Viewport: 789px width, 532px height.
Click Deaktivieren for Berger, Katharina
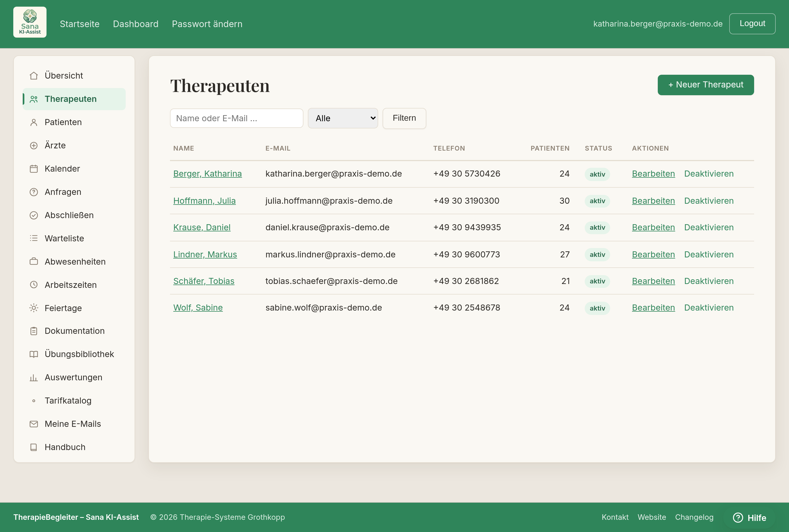pos(708,174)
